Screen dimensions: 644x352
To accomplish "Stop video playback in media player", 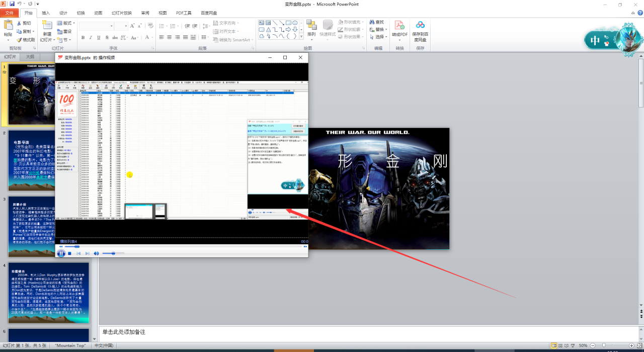I will click(70, 253).
